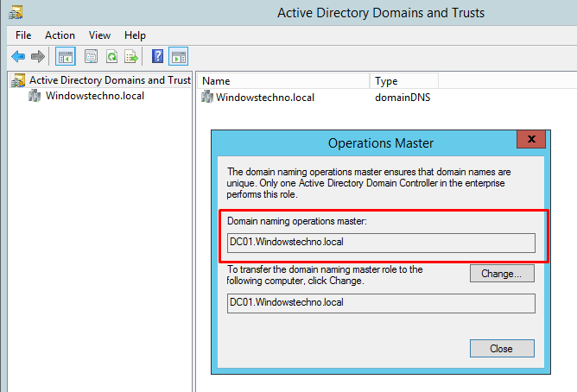577x392 pixels.
Task: Select Windowstechno.local in the console tree
Action: [94, 96]
